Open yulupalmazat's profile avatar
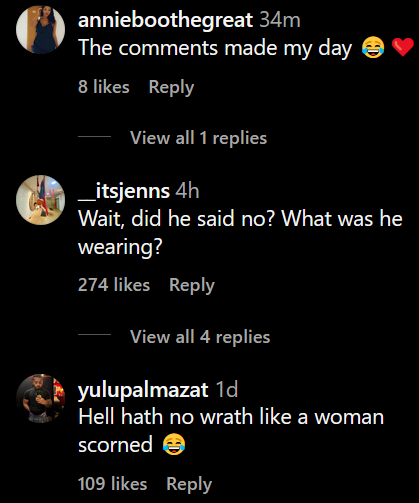Image resolution: width=419 pixels, height=503 pixels. [40, 398]
